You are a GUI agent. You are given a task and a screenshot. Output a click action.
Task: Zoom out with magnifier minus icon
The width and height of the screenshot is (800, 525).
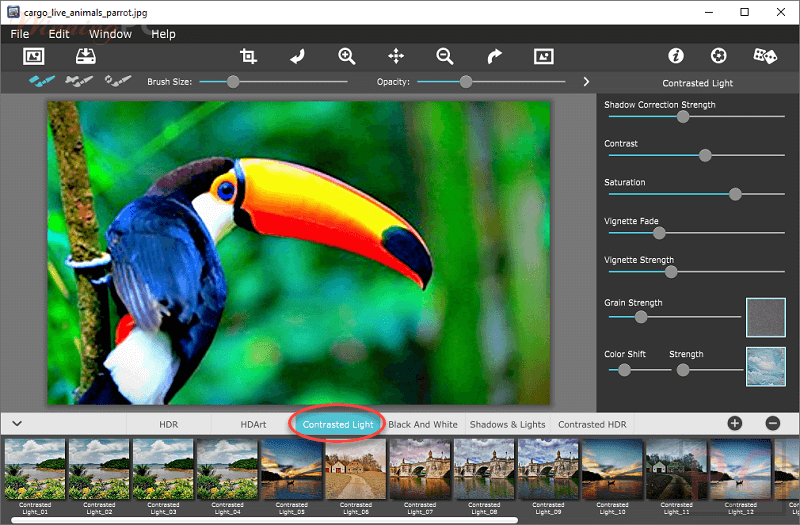(x=444, y=56)
